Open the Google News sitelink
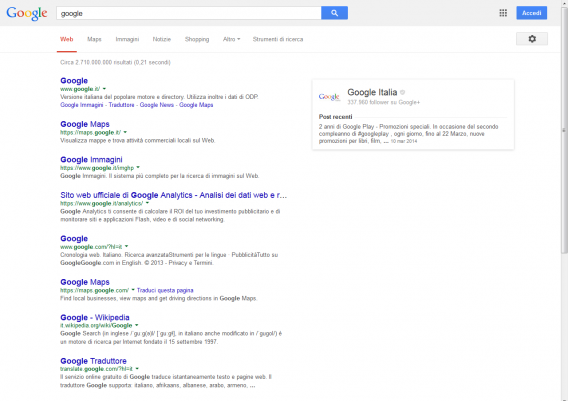This screenshot has height=401, width=568. (x=156, y=105)
